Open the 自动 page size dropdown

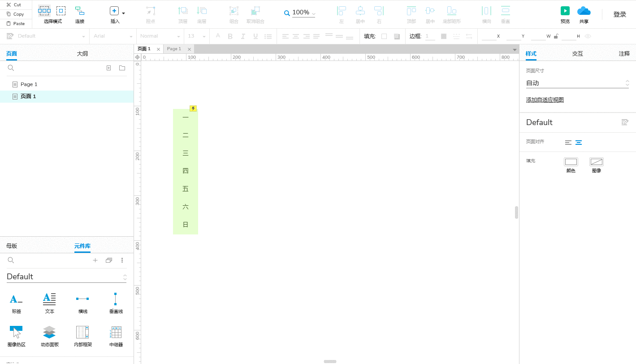click(x=577, y=83)
